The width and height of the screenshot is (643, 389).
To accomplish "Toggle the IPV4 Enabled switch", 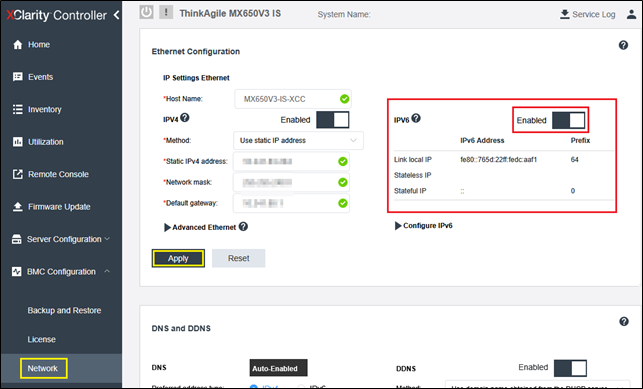I will tap(333, 120).
